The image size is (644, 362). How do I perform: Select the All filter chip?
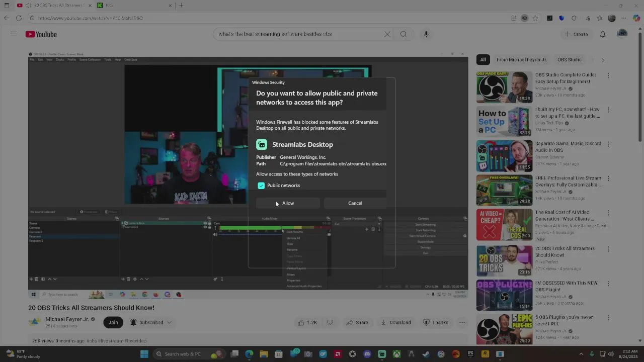pos(483,59)
